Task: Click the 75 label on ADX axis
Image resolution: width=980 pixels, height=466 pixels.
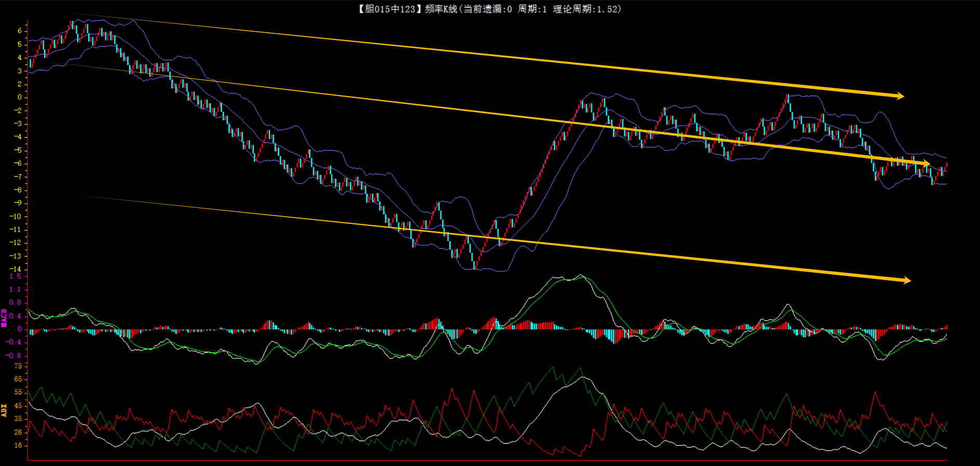Action: pos(18,366)
